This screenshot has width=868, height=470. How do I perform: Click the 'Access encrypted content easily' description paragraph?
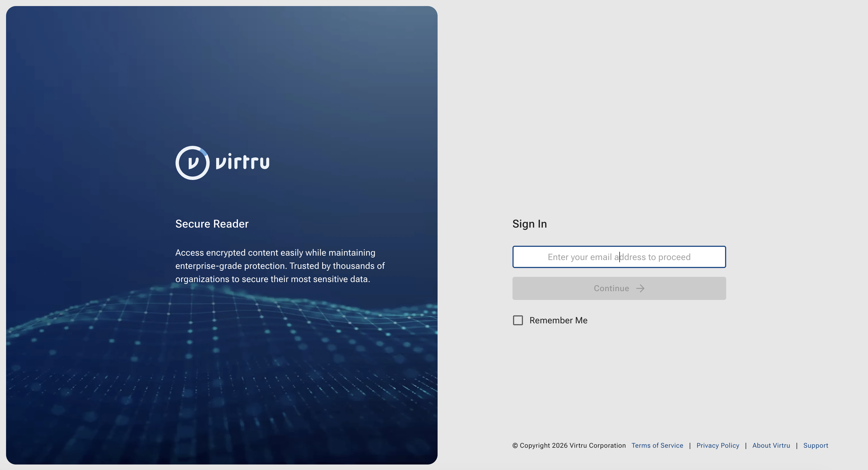(280, 266)
